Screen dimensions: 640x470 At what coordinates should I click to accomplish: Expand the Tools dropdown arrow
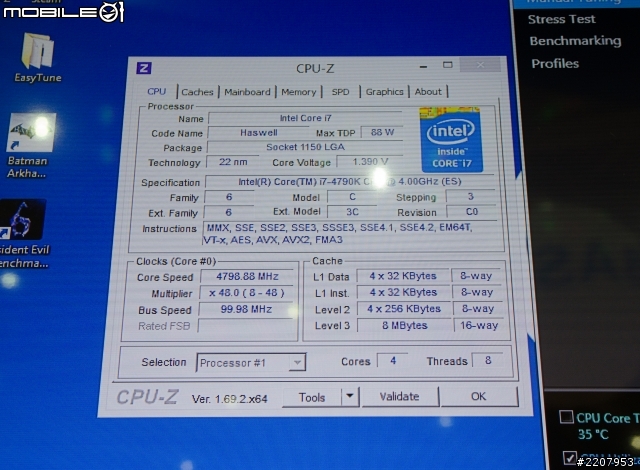(x=350, y=396)
